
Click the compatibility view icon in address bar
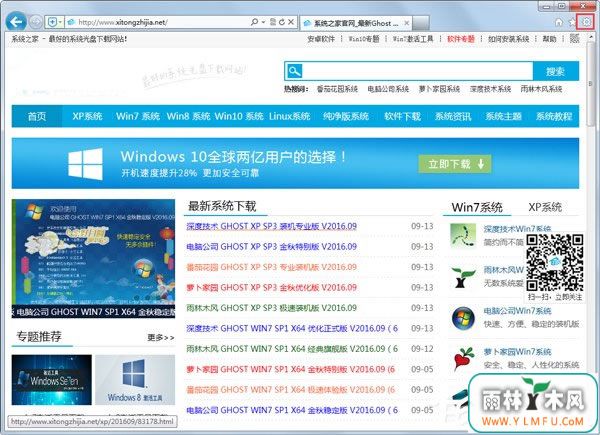(x=272, y=22)
